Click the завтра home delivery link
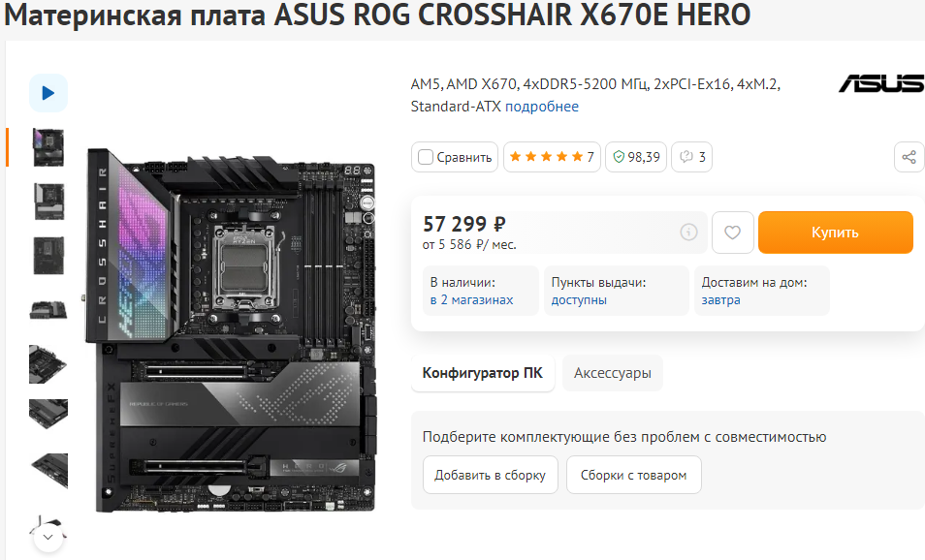The height and width of the screenshot is (560, 925). [720, 299]
